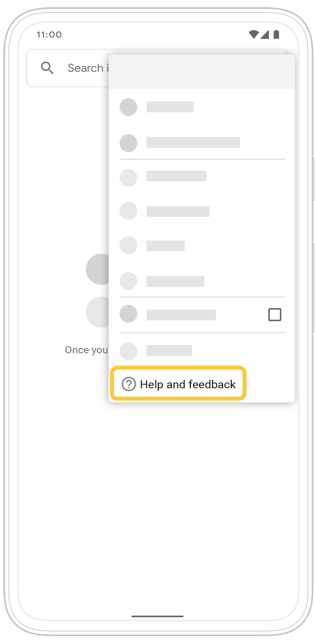
Task: Click the circle icon in the checkbox row
Action: tap(128, 314)
